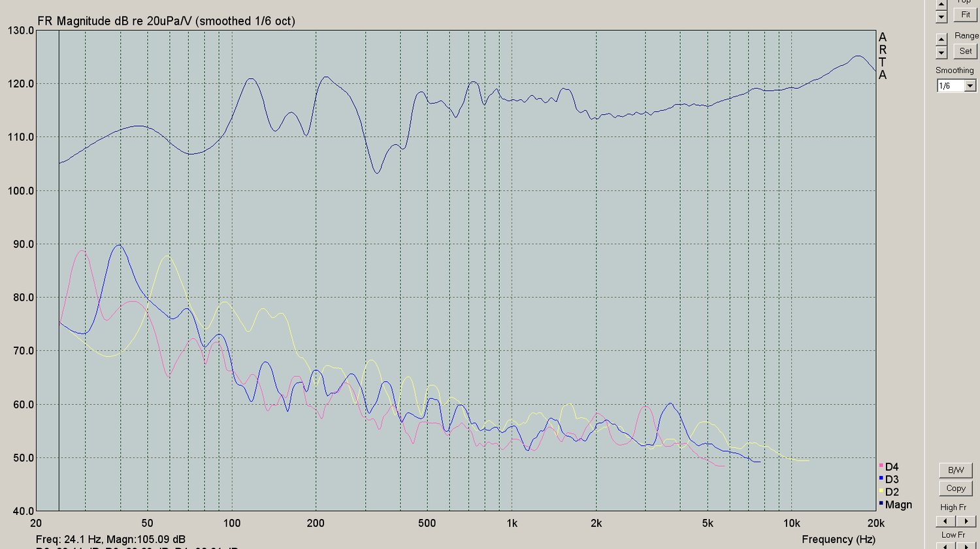
Task: Click the 120.0 dB axis label
Action: point(21,84)
